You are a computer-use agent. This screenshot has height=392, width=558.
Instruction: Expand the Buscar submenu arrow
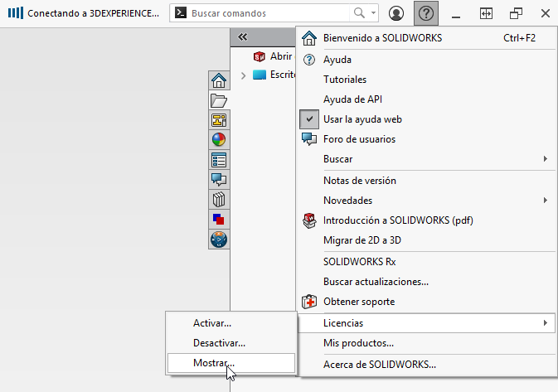click(546, 158)
